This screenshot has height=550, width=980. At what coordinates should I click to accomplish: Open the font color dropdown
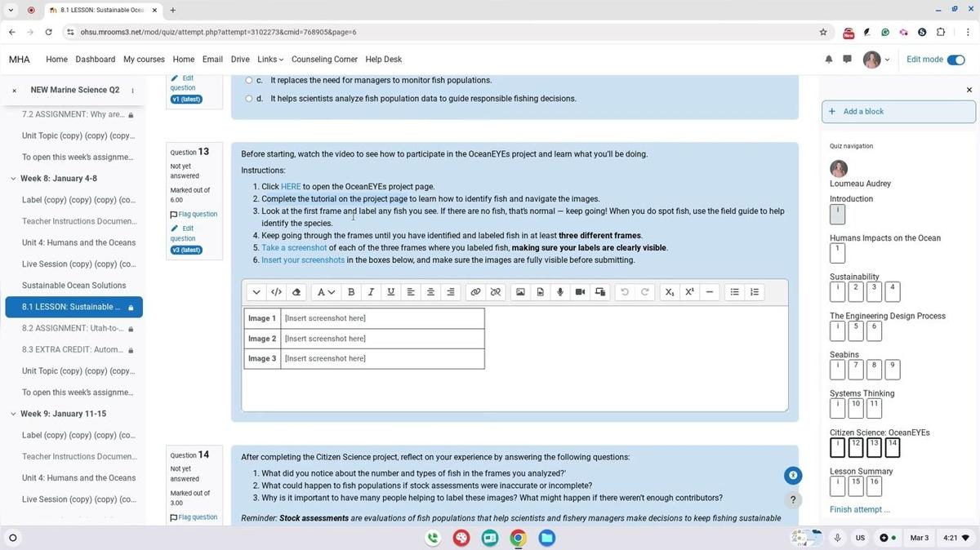[325, 292]
